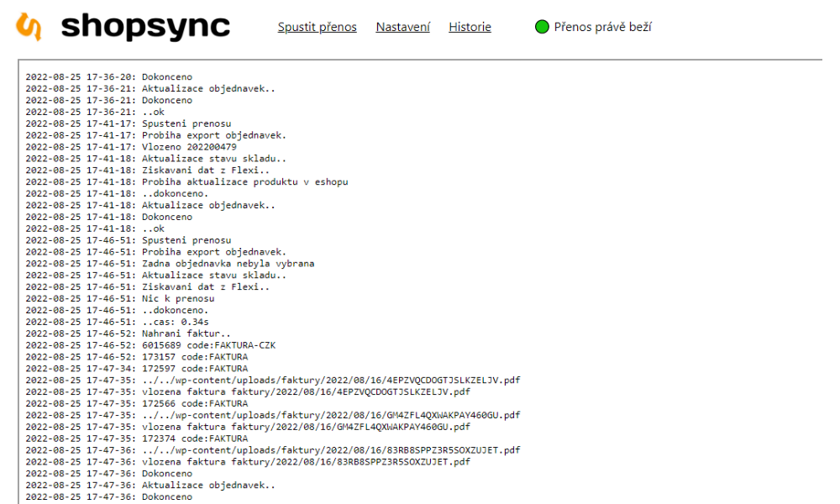The image size is (840, 504).
Task: Click the first 'Spusteni prenosu' log entry at 17-41-17
Action: coord(186,123)
